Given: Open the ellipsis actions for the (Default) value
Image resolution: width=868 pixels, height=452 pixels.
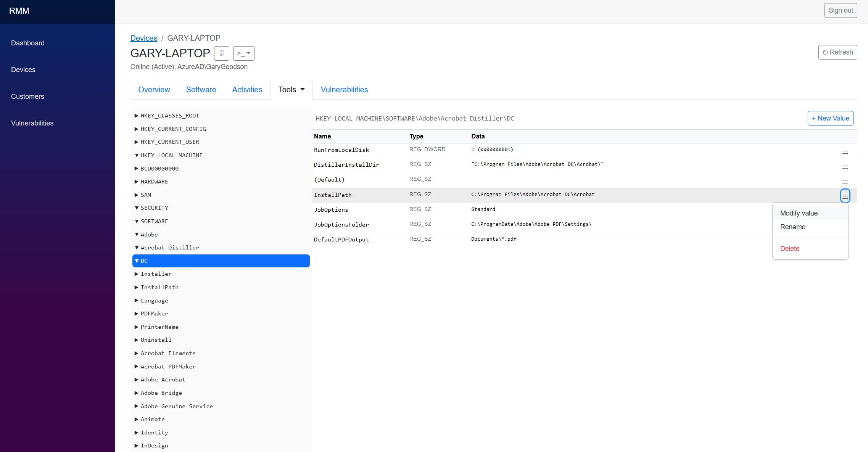Looking at the screenshot, I should pos(845,182).
